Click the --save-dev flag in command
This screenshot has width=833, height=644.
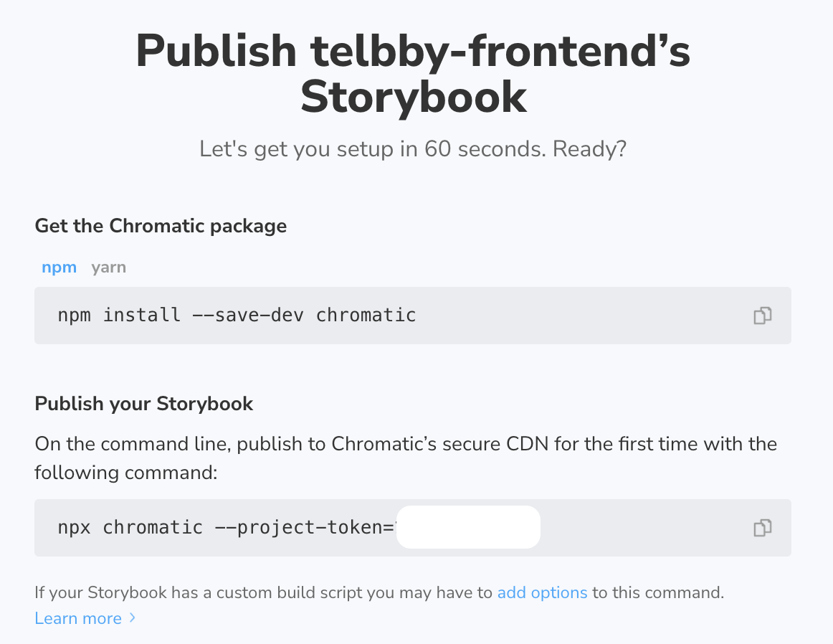(248, 315)
